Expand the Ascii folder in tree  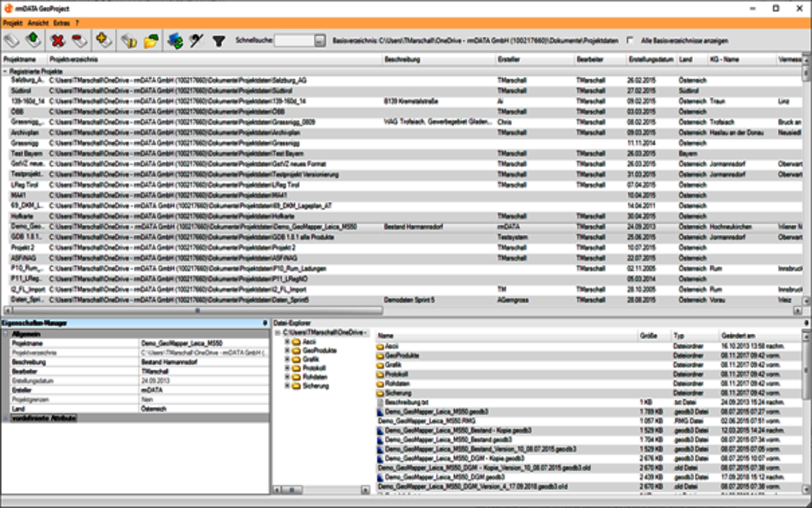coord(287,342)
